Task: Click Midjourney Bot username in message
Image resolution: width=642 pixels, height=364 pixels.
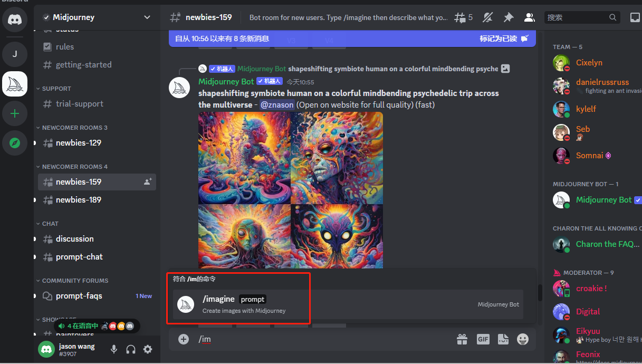Action: tap(226, 81)
